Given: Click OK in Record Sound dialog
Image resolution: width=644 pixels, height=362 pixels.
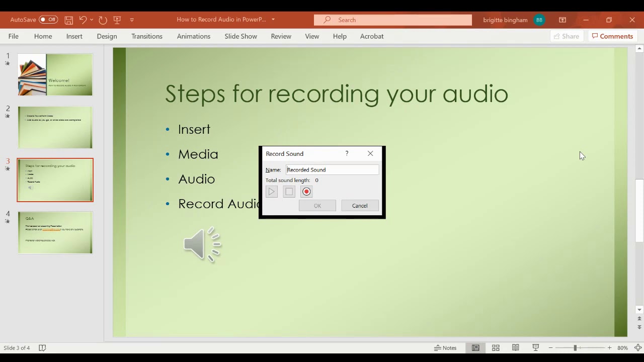Looking at the screenshot, I should [x=317, y=206].
